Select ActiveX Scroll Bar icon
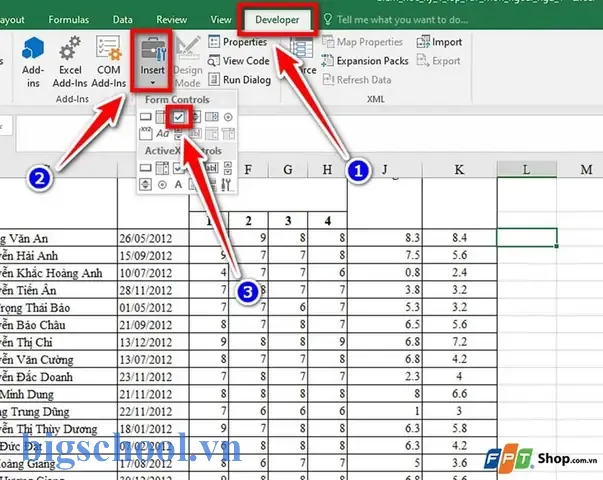Viewport: 603px width, 480px height. click(228, 168)
